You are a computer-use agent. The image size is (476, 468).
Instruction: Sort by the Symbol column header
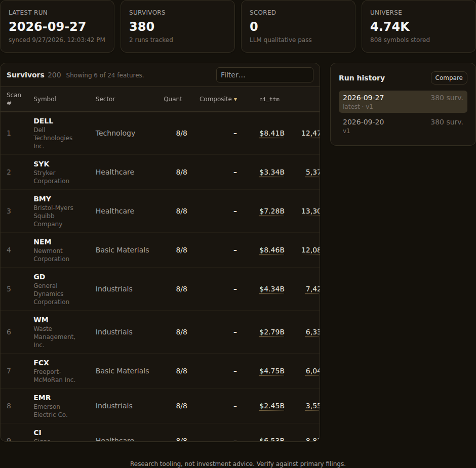pyautogui.click(x=45, y=99)
